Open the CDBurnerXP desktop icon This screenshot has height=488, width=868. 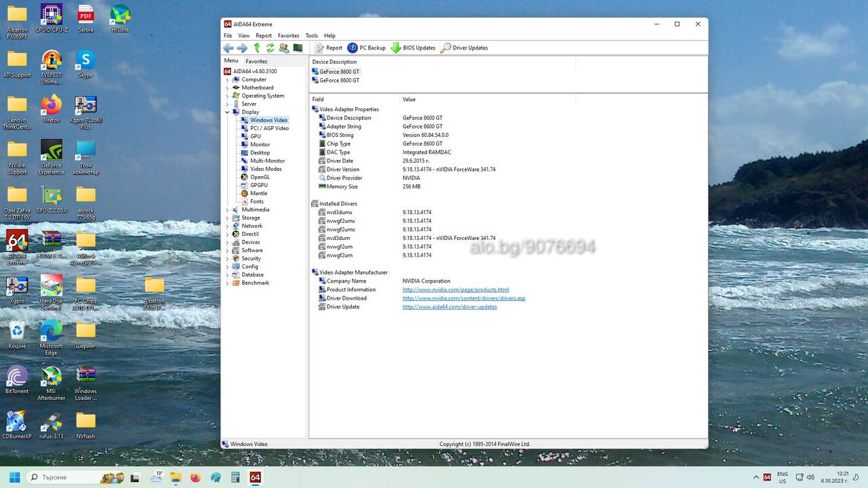(x=17, y=425)
